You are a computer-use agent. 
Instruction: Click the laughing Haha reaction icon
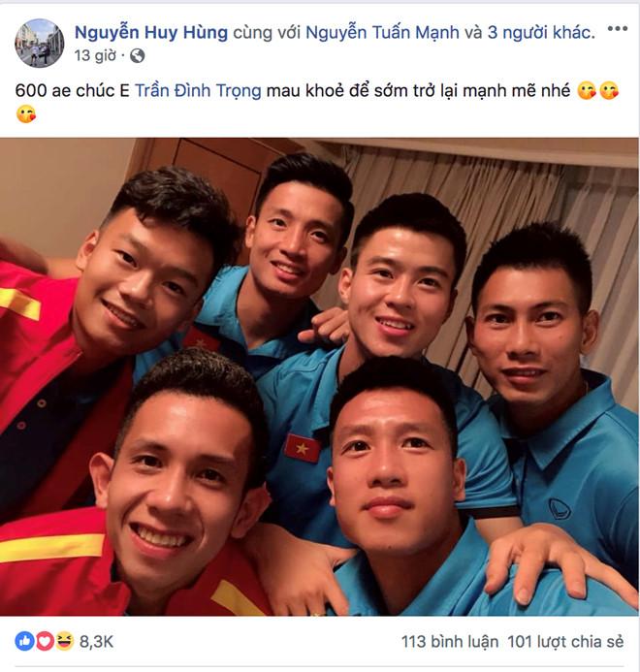click(64, 641)
